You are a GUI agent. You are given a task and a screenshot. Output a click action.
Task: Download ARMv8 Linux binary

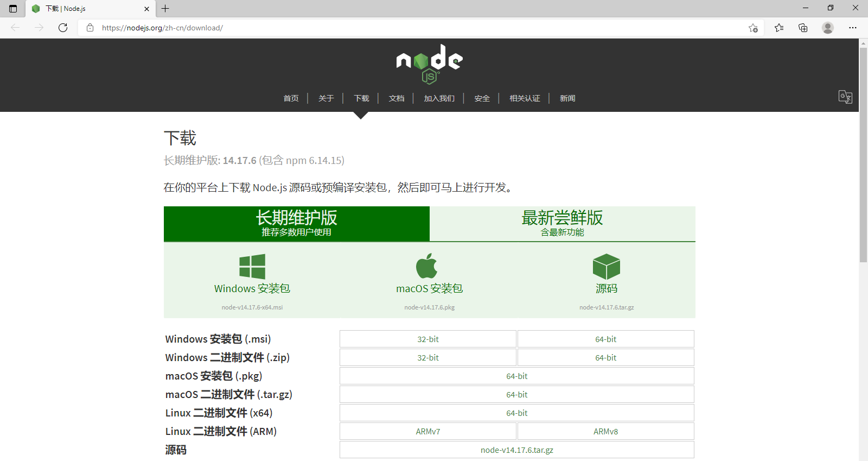(x=606, y=431)
